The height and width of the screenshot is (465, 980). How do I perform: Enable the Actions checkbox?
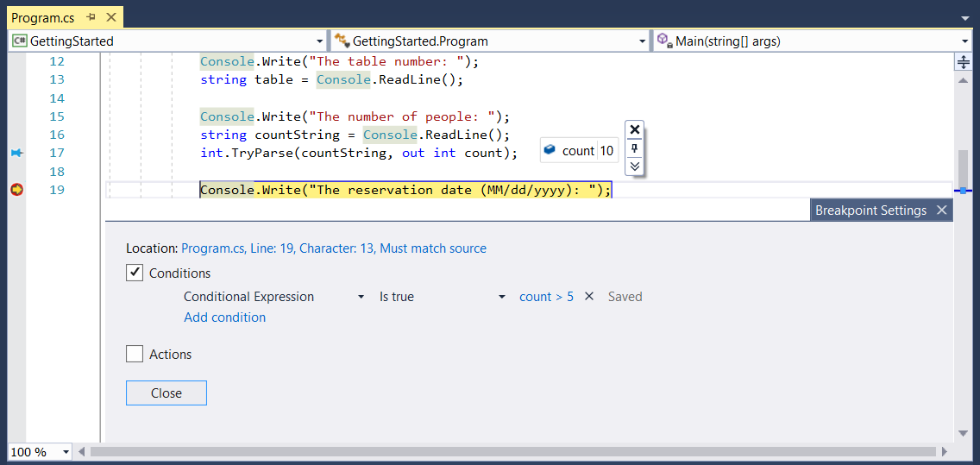[x=135, y=355]
